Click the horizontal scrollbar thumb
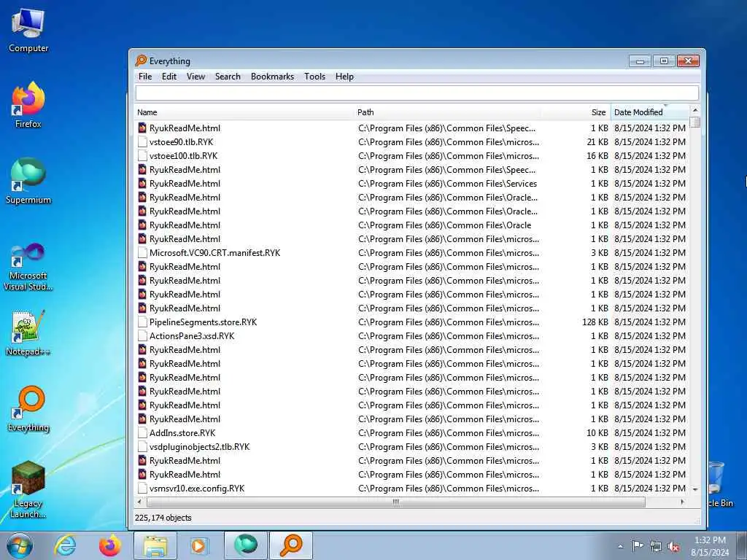Viewport: 747px width, 560px height. pos(396,502)
